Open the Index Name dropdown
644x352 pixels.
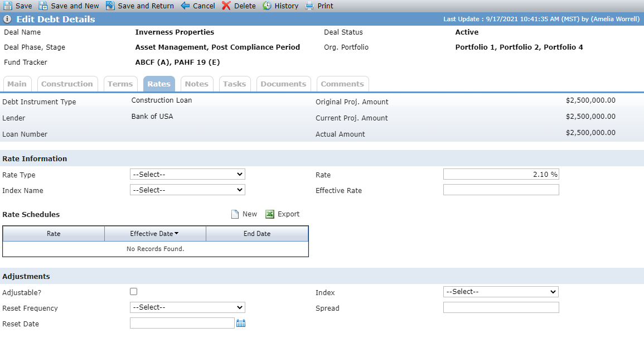pyautogui.click(x=187, y=190)
